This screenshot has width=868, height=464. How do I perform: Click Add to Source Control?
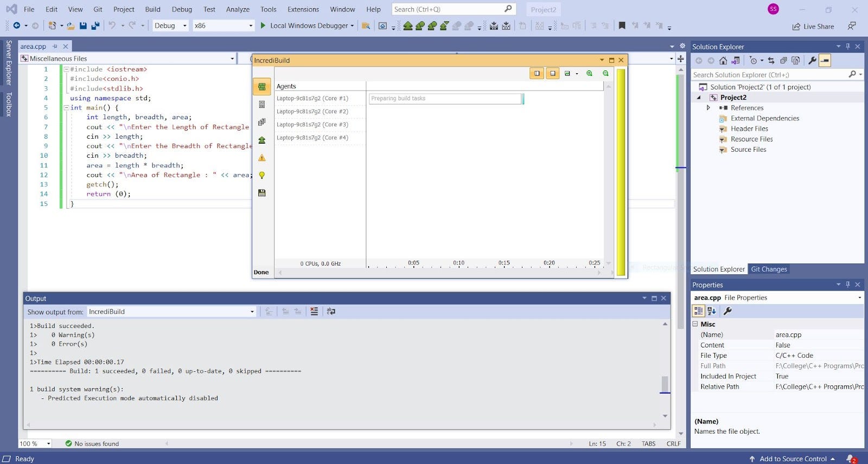[x=793, y=459]
